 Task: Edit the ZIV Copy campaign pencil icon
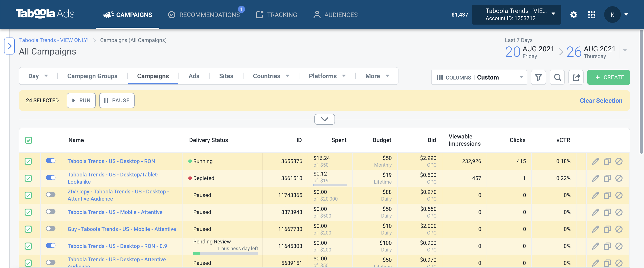pos(596,195)
